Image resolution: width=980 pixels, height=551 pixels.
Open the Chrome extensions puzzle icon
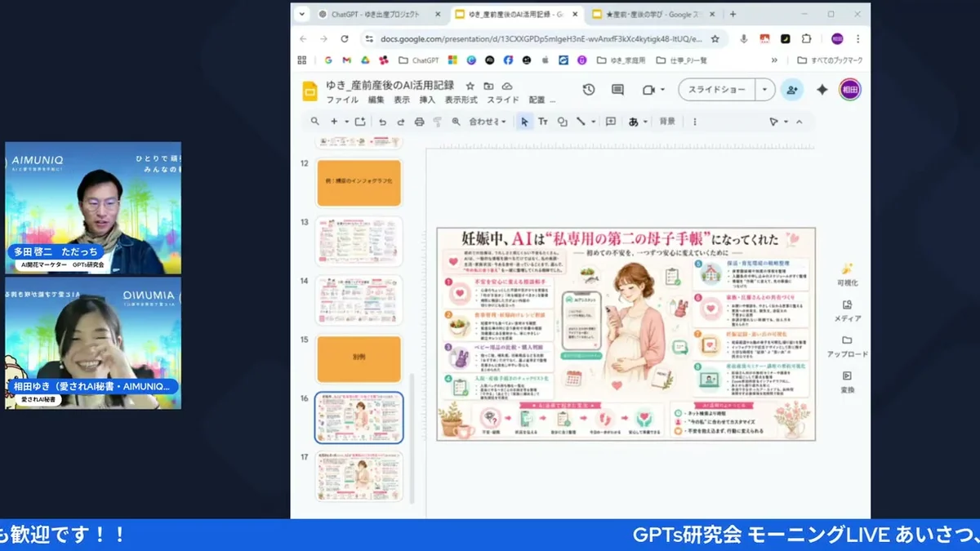(807, 38)
